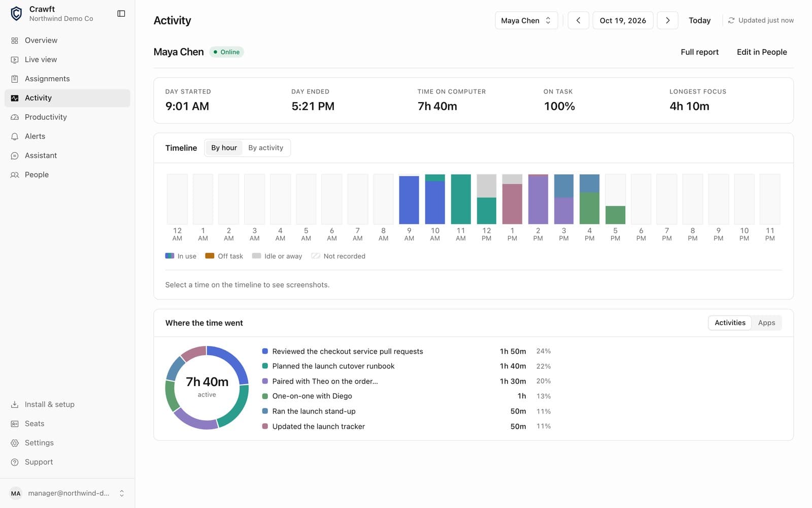Click the Support question mark icon
812x508 pixels.
(15, 462)
